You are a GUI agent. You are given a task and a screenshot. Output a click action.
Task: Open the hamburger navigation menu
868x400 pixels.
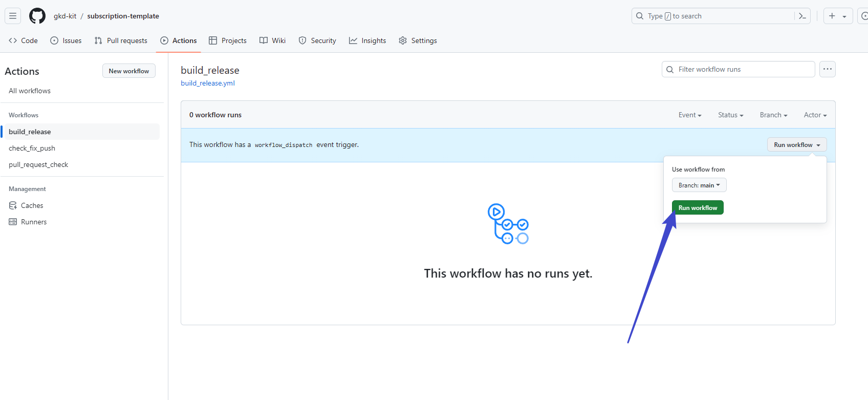click(13, 16)
